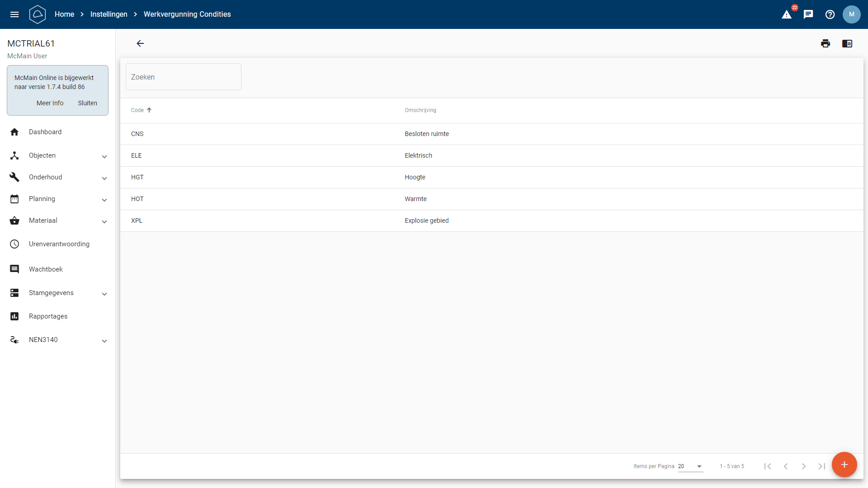Open the chat messages icon
Image resolution: width=868 pixels, height=488 pixels.
click(x=808, y=14)
